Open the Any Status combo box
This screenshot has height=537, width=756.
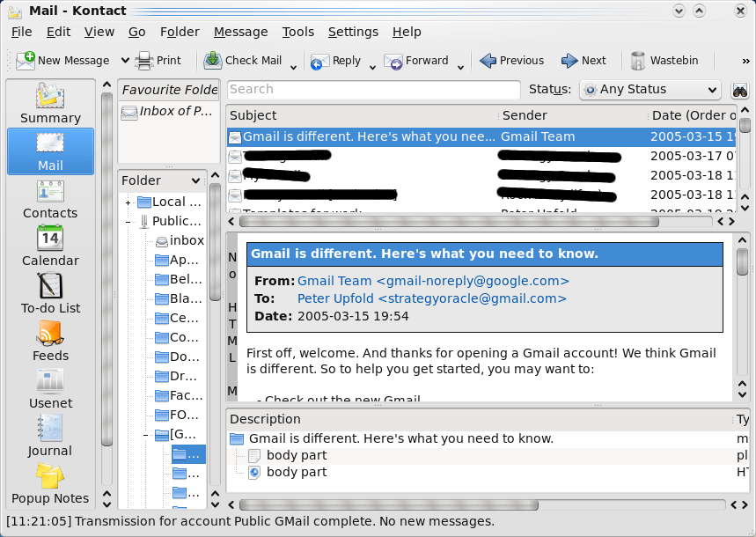(650, 90)
